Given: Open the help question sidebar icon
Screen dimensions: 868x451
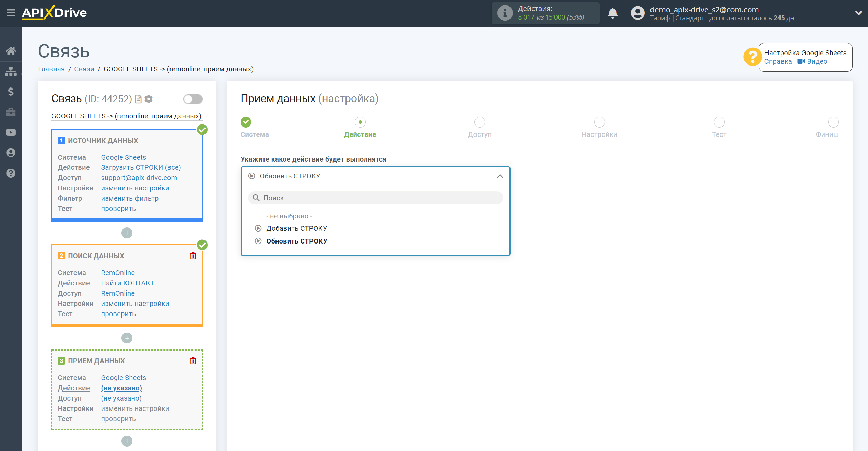Looking at the screenshot, I should [x=11, y=173].
